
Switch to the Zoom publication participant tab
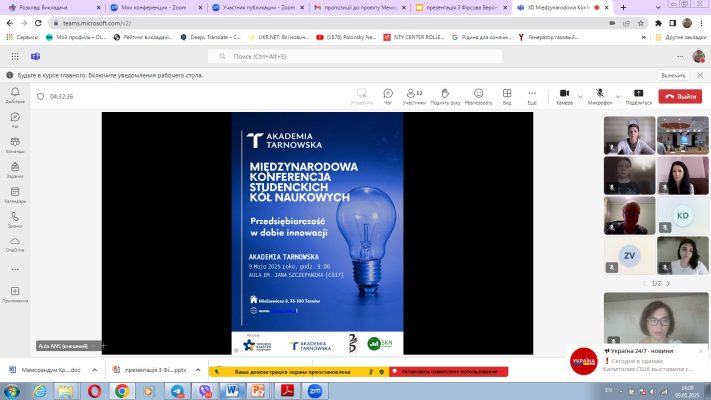point(259,8)
